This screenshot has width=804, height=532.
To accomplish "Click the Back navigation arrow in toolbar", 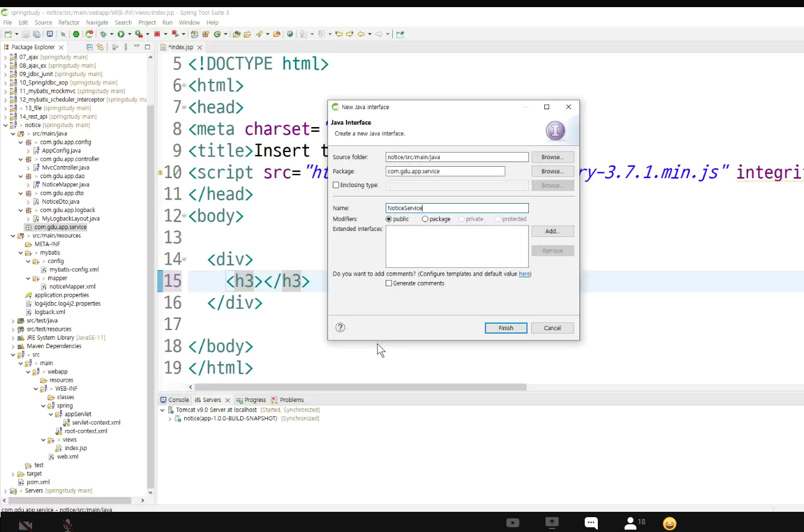I will coord(361,34).
